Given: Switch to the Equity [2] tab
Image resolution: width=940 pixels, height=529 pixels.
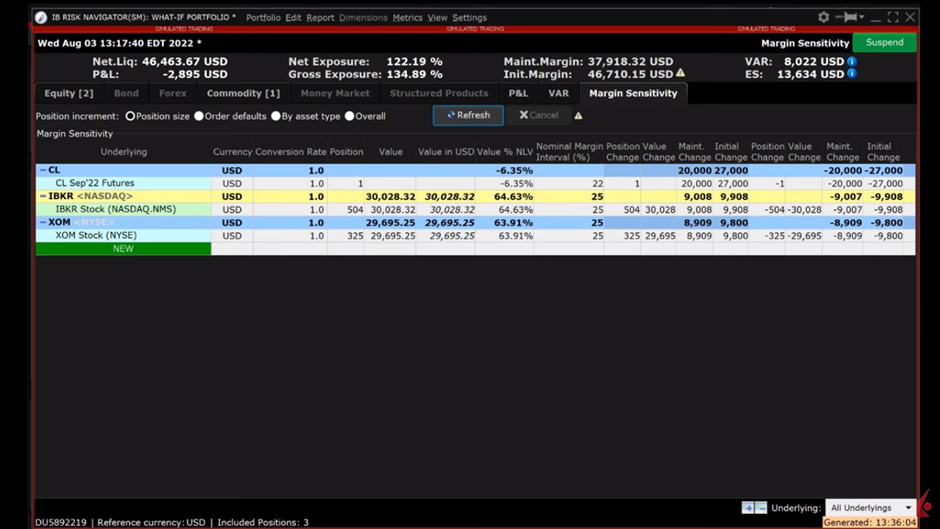Looking at the screenshot, I should [69, 93].
